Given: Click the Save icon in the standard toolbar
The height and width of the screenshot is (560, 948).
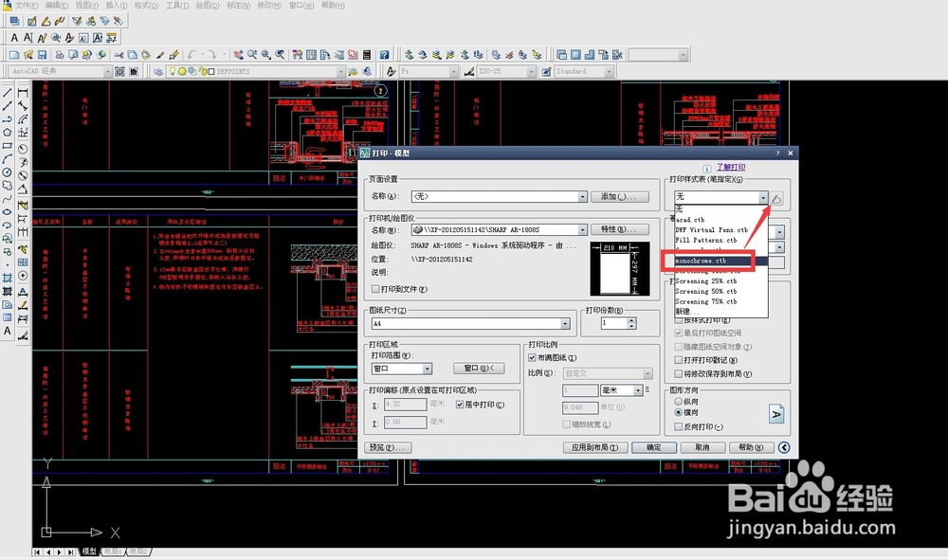Looking at the screenshot, I should (43, 55).
